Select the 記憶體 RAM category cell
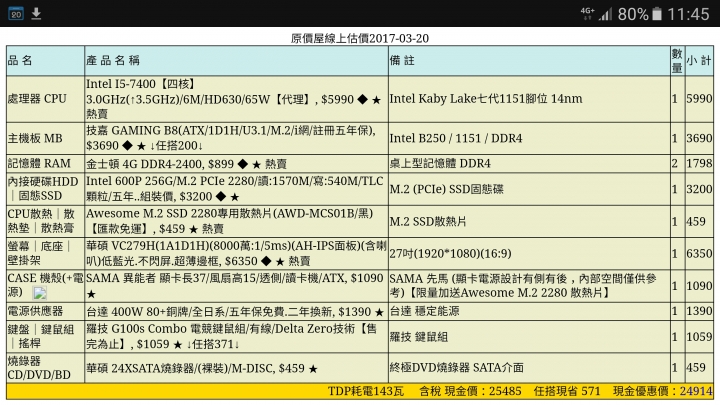 pos(45,163)
